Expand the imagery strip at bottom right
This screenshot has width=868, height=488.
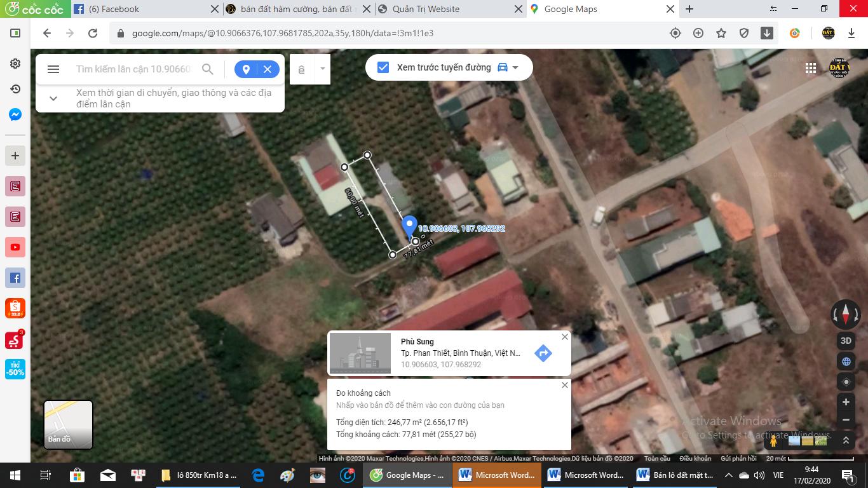coord(846,440)
